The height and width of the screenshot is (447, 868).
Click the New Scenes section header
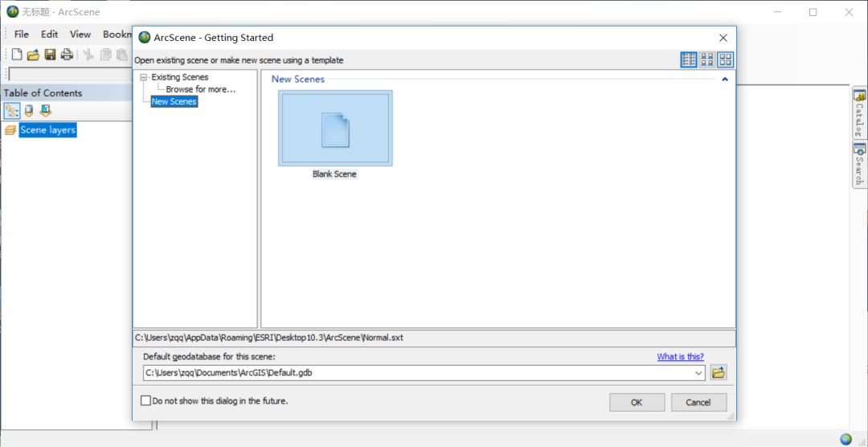tap(298, 80)
